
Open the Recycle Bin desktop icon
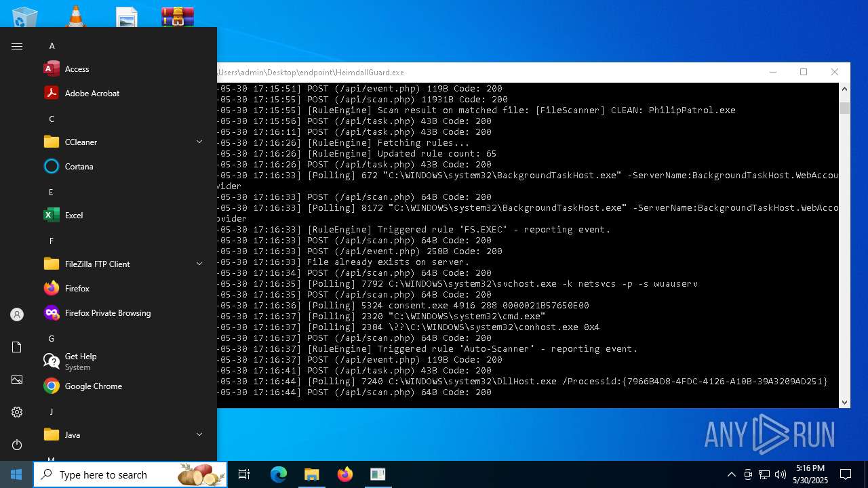[25, 16]
